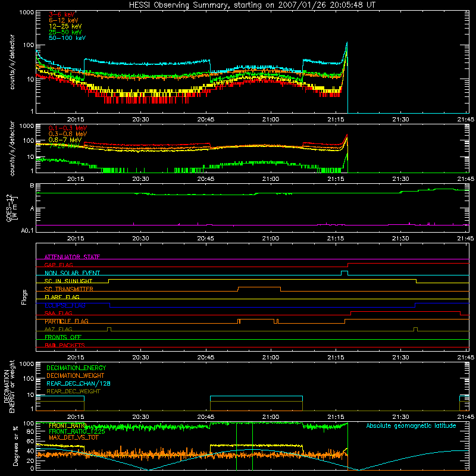Click the "80" tick on the Degrees axis

30,432
